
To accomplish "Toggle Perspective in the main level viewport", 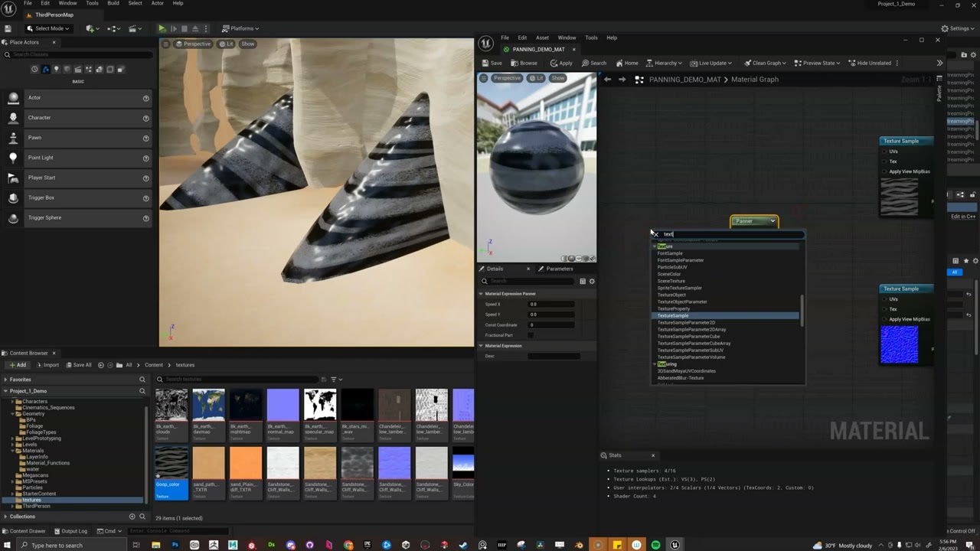I will point(193,44).
